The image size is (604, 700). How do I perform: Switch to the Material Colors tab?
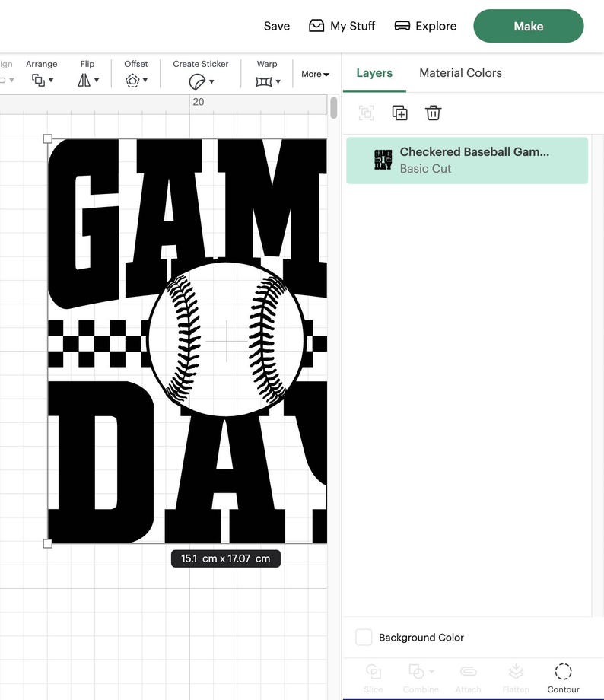[460, 73]
